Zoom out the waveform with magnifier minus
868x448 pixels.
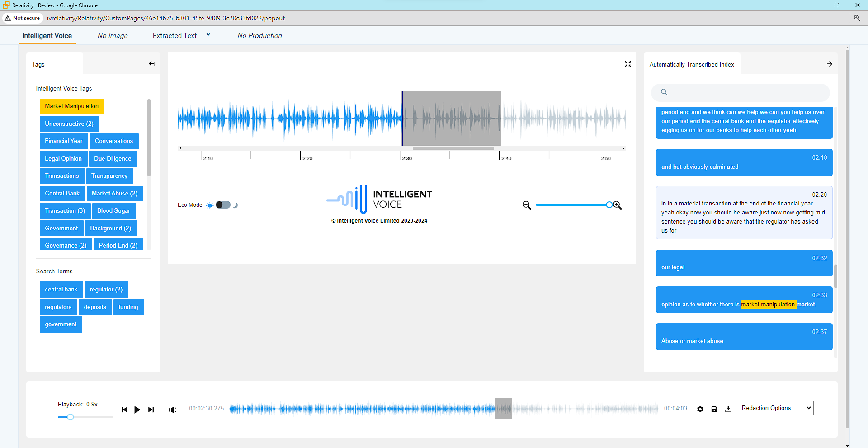[x=527, y=205]
